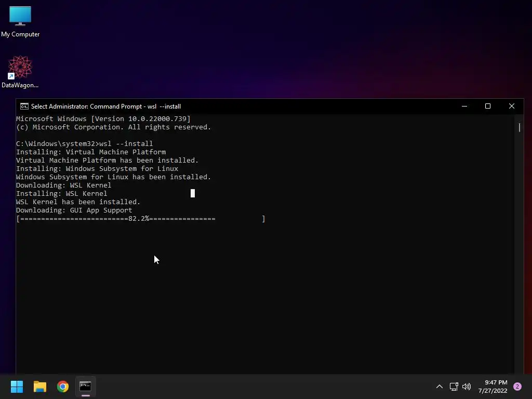The width and height of the screenshot is (532, 399).
Task: Activate Command Prompt taskbar icon
Action: pos(86,387)
